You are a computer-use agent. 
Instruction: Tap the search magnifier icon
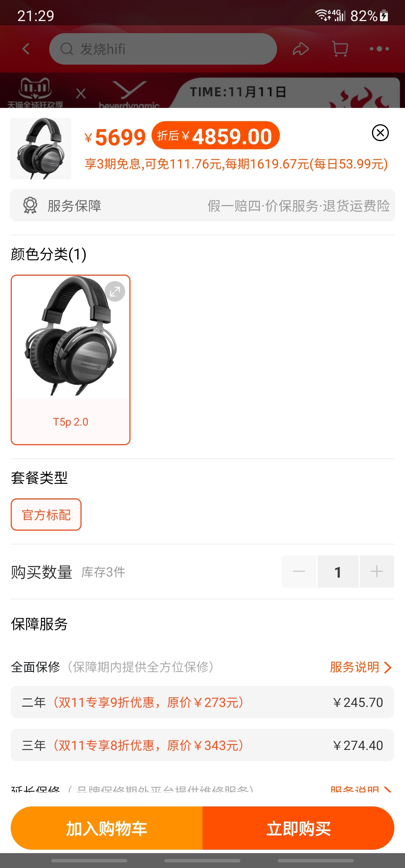click(x=66, y=49)
